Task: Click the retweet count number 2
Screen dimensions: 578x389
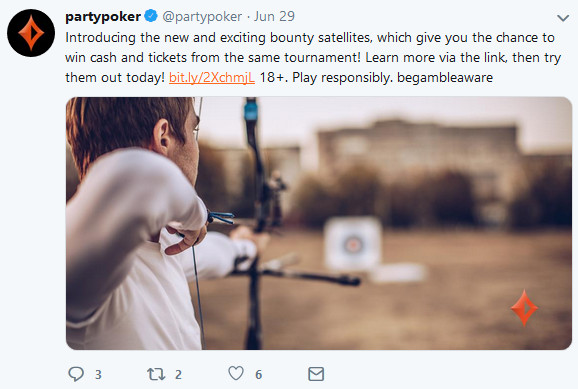Action: click(x=178, y=375)
